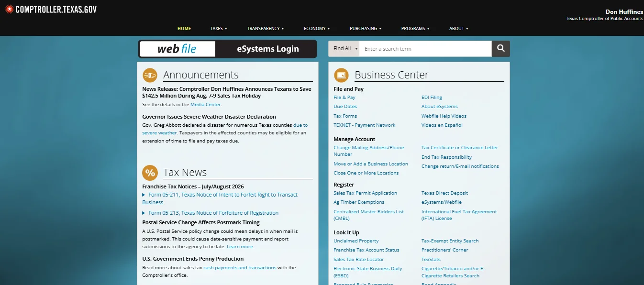Open Sales Tax Permit Application link
644x285 pixels.
point(366,193)
